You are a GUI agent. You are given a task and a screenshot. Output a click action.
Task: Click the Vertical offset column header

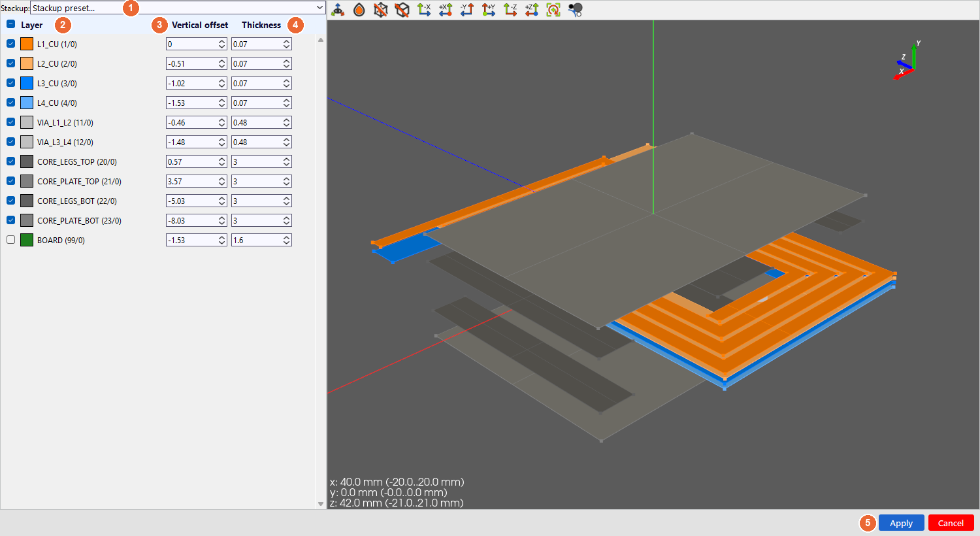click(200, 25)
